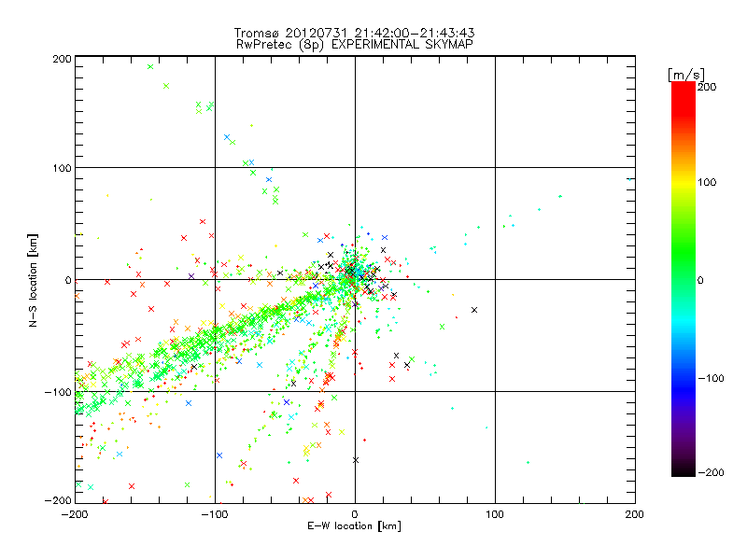The image size is (747, 560).
Task: Click the '100' tick label on the N-S axis
Action: (62, 168)
